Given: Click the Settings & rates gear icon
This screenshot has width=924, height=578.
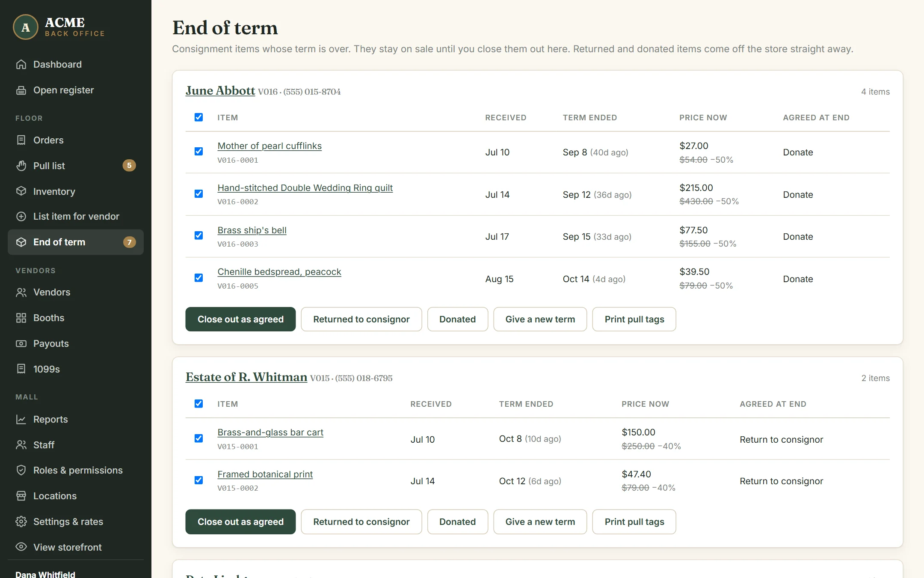Looking at the screenshot, I should [21, 521].
